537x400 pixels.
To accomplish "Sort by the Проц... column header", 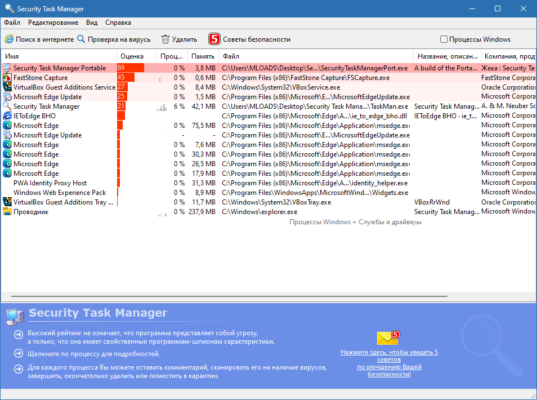I will point(172,56).
